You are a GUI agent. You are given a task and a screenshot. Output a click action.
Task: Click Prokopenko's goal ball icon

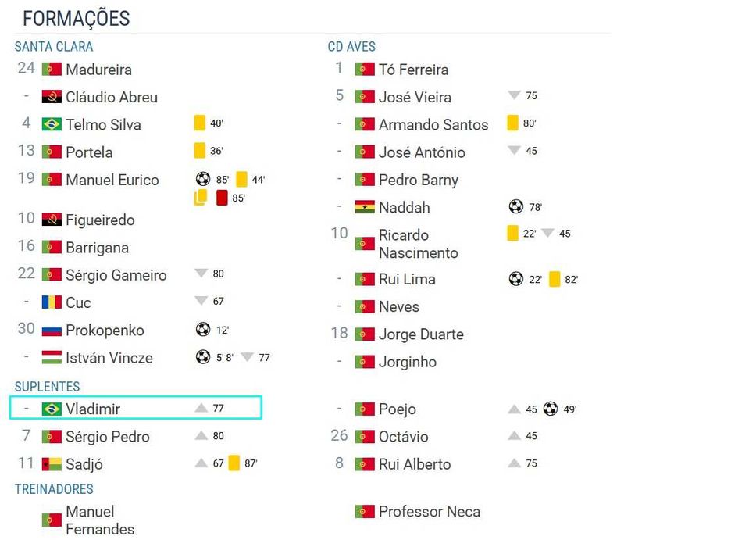(203, 330)
